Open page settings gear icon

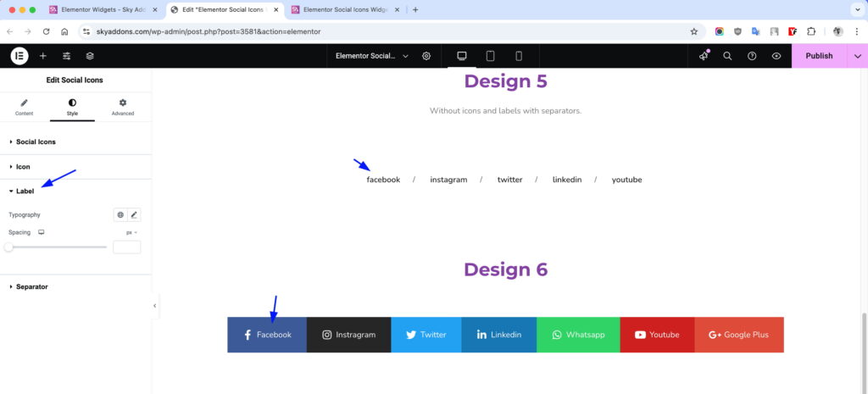[x=426, y=56]
